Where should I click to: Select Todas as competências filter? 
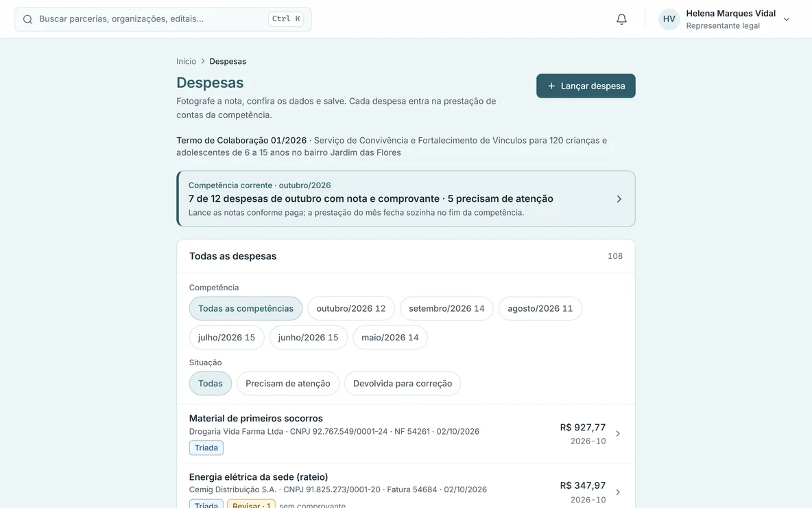click(246, 308)
